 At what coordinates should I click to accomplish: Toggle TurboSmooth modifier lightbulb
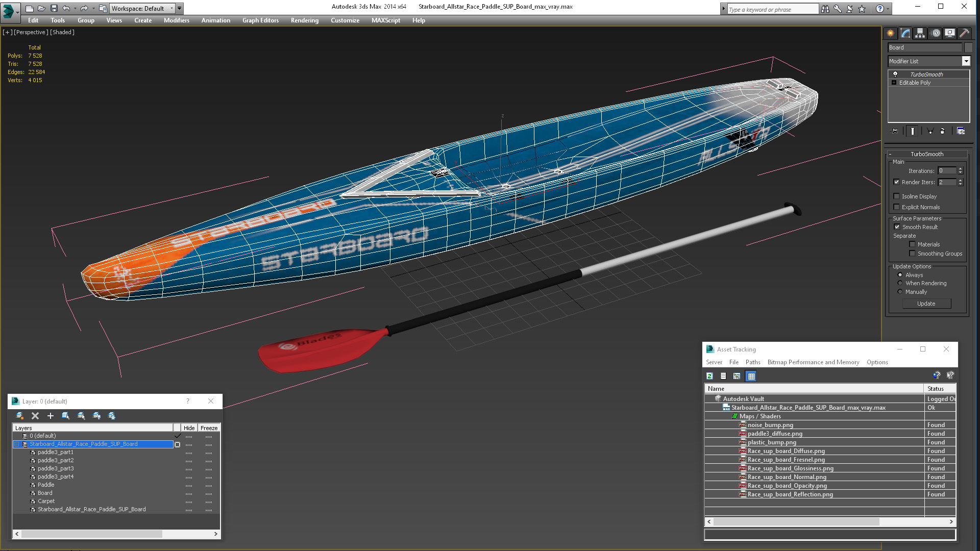895,74
